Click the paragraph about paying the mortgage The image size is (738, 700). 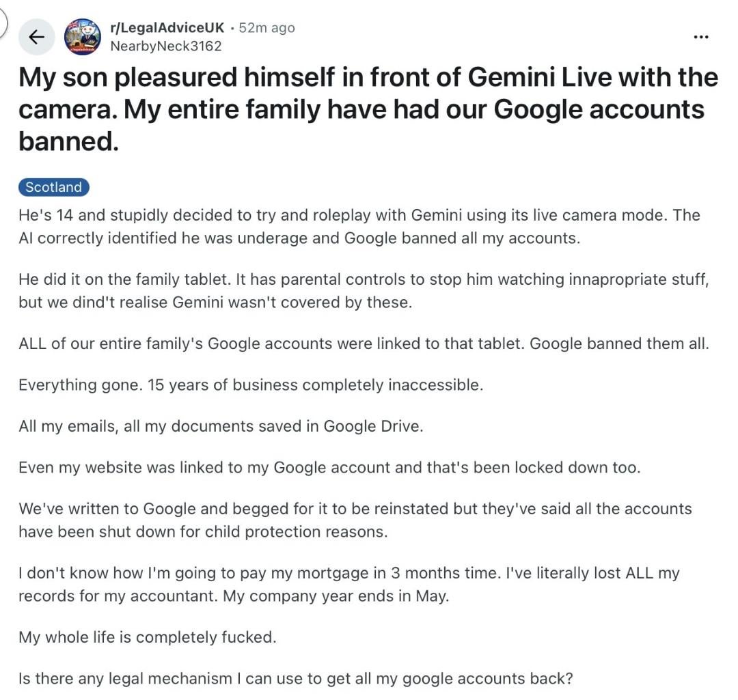click(x=348, y=584)
